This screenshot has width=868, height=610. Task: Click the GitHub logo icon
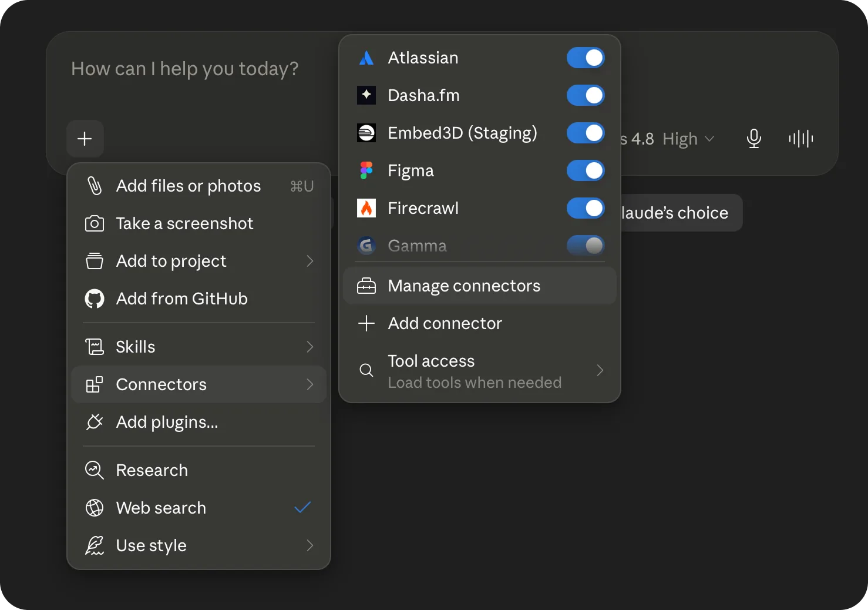pyautogui.click(x=95, y=299)
